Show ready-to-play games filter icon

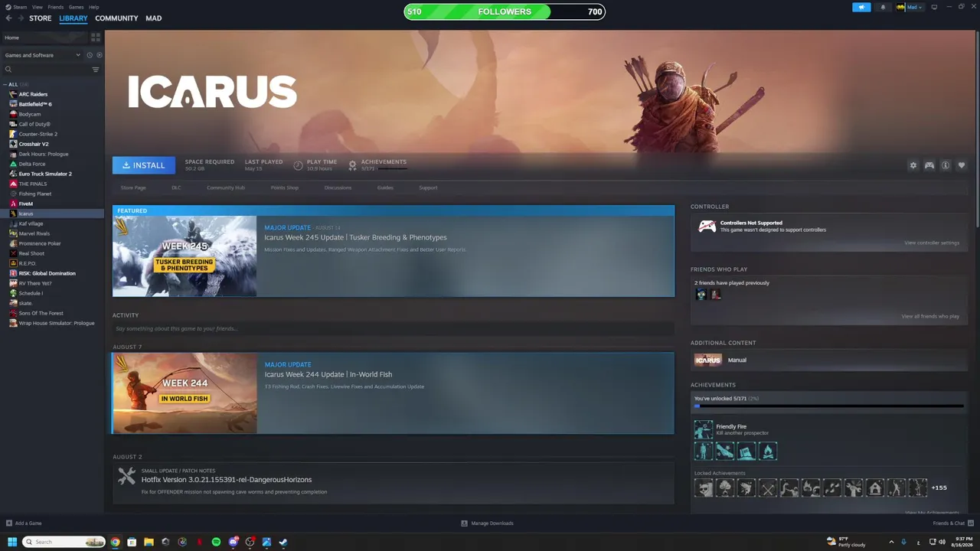pos(100,55)
